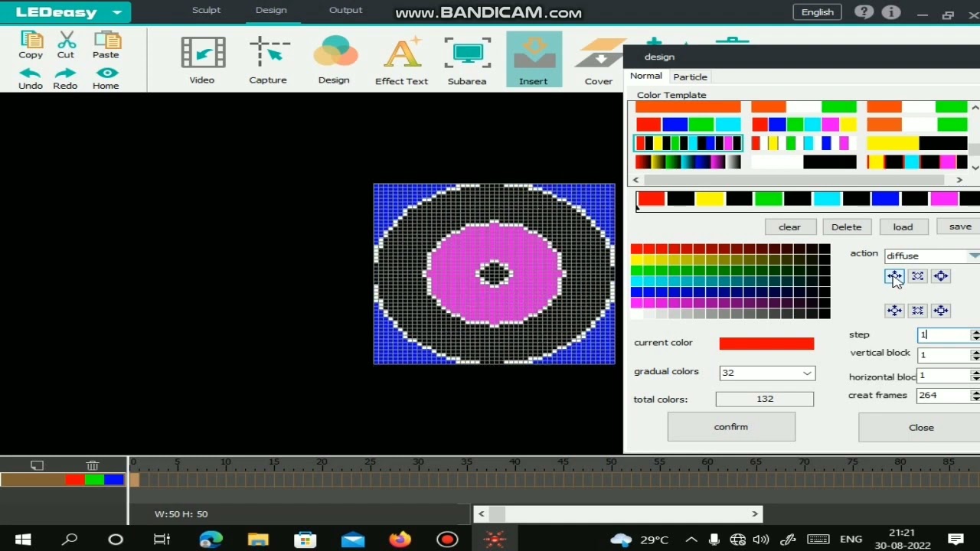Click the load button

(903, 227)
